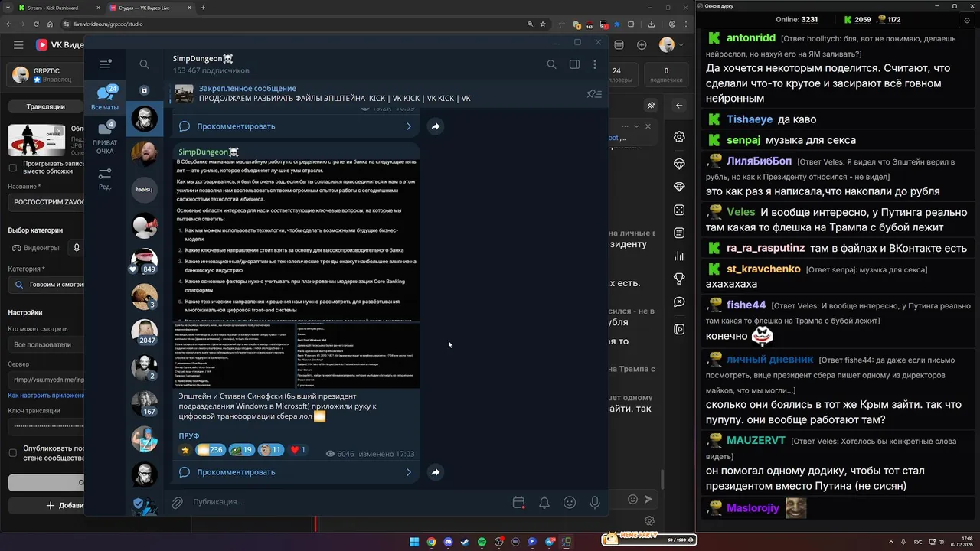This screenshot has height=551, width=980.
Task: Send the VK chat message with the arrow icon
Action: tap(648, 499)
